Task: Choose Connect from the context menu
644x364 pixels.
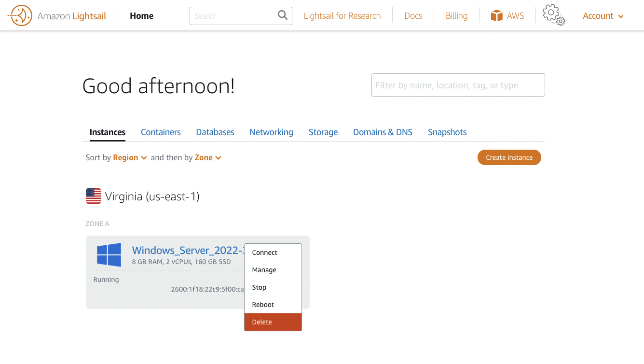Action: (273, 252)
